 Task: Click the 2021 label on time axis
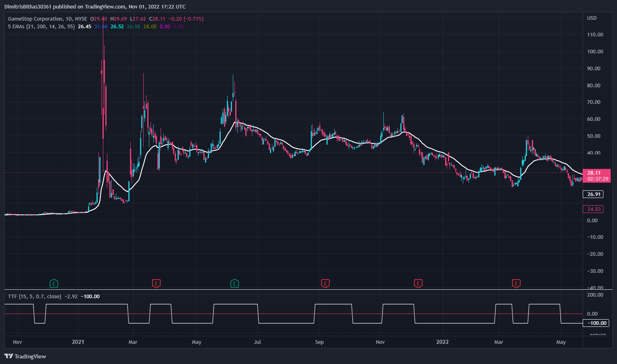[x=78, y=342]
